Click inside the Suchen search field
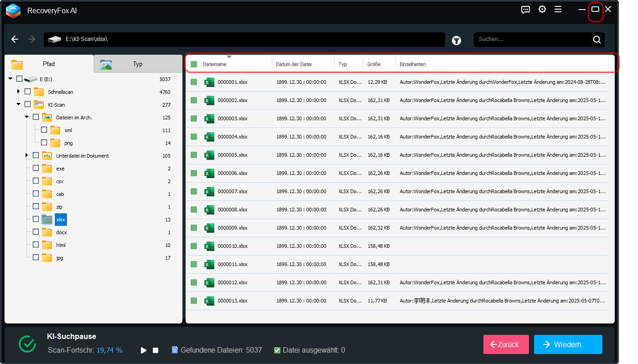The width and height of the screenshot is (638, 364). coord(531,40)
